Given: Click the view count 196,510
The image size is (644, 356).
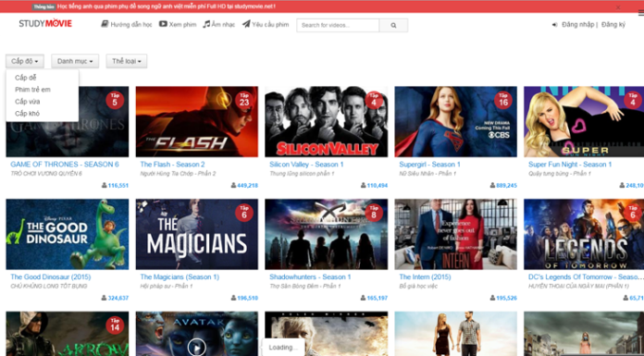Looking at the screenshot, I should pyautogui.click(x=248, y=298).
